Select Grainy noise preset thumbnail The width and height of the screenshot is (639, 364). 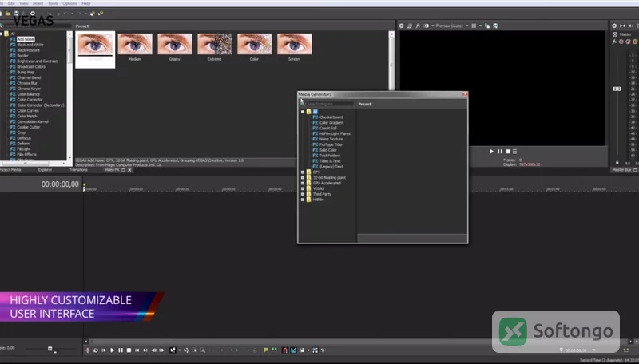click(x=175, y=44)
